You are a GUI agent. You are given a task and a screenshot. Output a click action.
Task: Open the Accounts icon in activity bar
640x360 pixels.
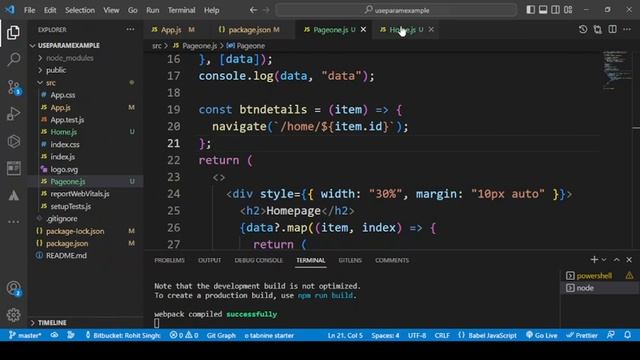[x=13, y=288]
